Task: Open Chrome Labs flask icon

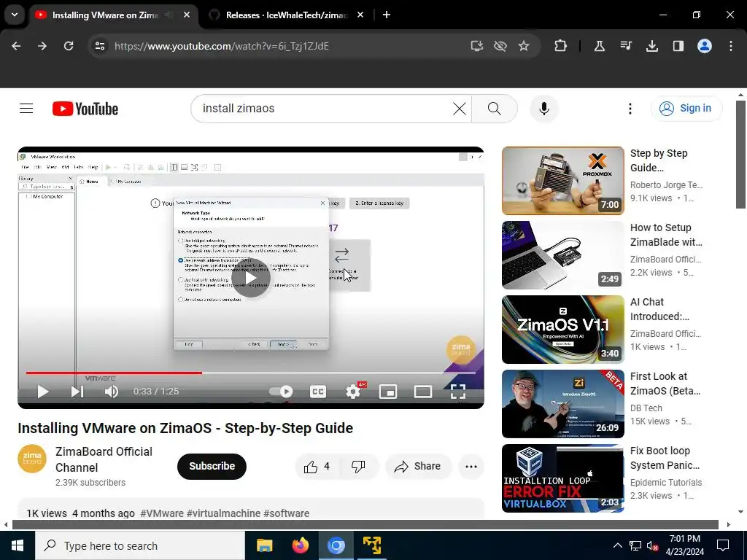Action: 600,46
